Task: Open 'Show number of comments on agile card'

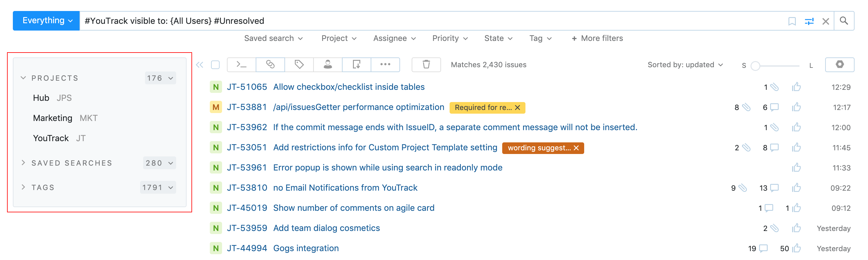Action: pos(354,208)
